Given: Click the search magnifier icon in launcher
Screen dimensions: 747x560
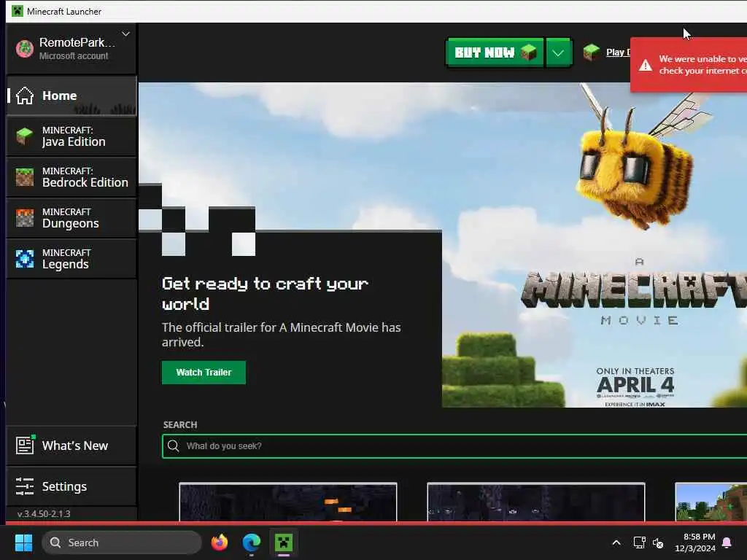Looking at the screenshot, I should [174, 446].
